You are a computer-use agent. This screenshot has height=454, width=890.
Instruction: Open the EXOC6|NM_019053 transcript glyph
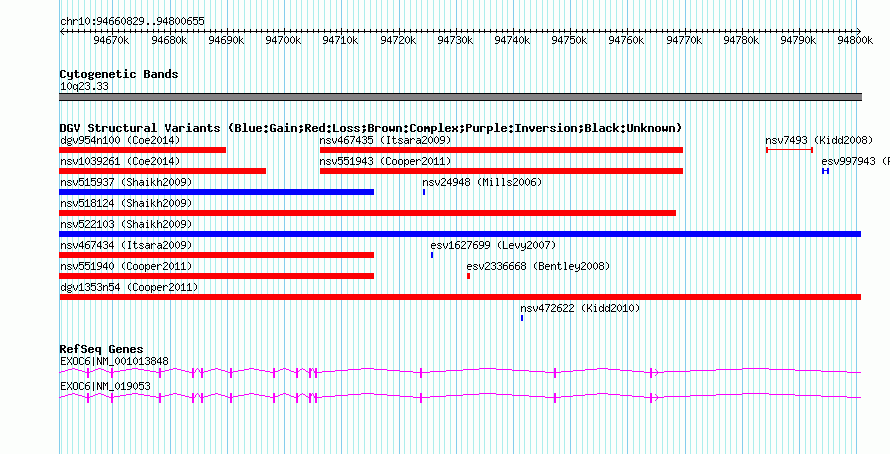pos(460,397)
